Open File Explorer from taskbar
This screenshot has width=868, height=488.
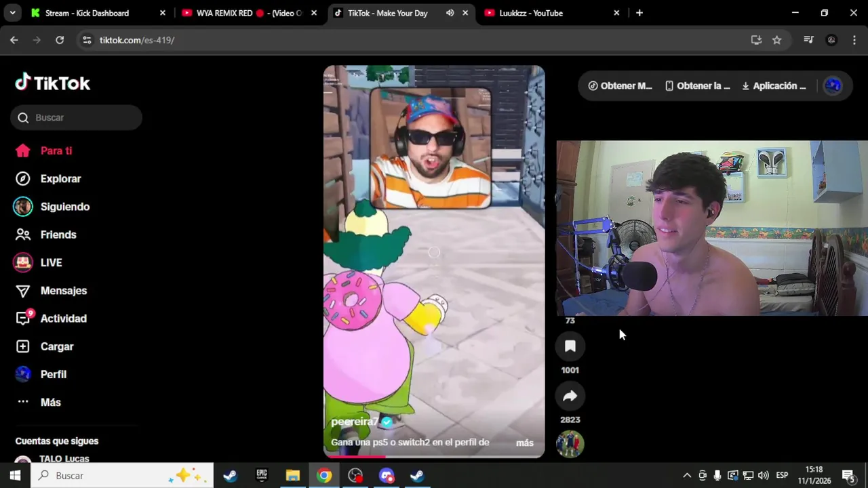click(293, 476)
